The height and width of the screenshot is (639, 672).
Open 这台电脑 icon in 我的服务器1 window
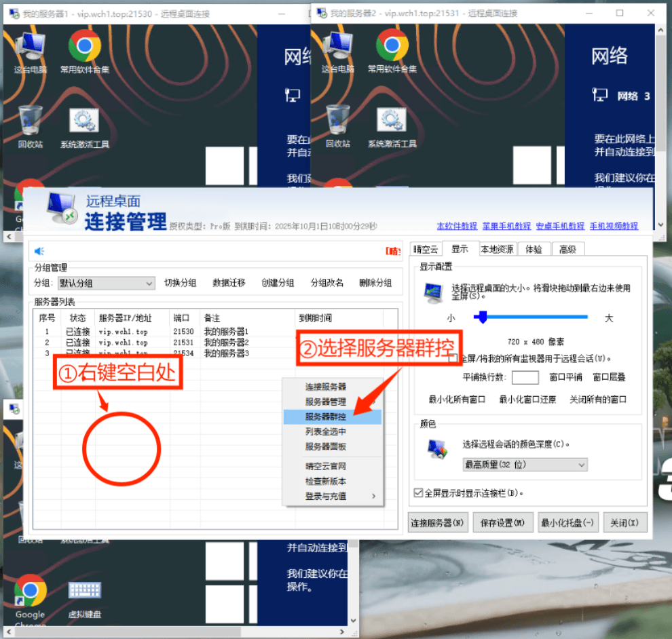(x=30, y=48)
